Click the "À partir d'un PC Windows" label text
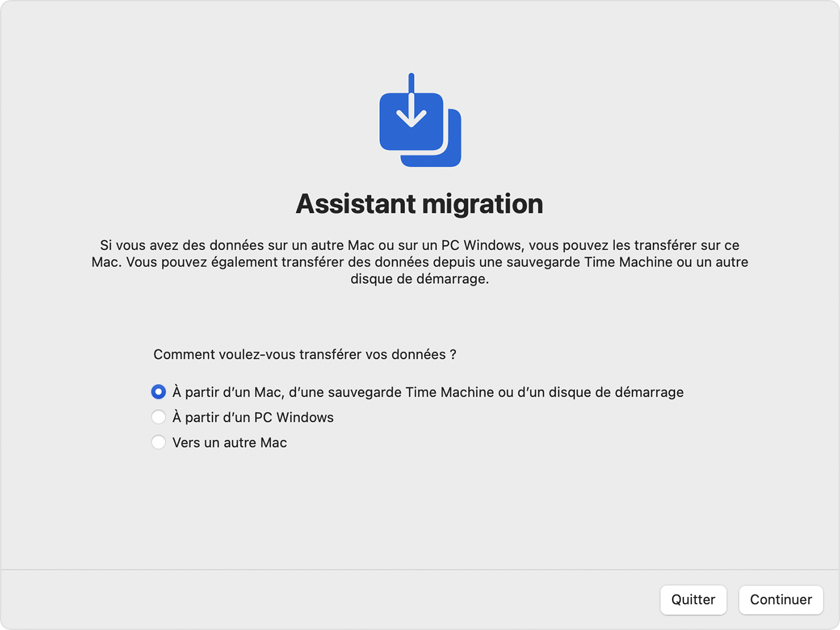Image resolution: width=840 pixels, height=630 pixels. pyautogui.click(x=253, y=418)
